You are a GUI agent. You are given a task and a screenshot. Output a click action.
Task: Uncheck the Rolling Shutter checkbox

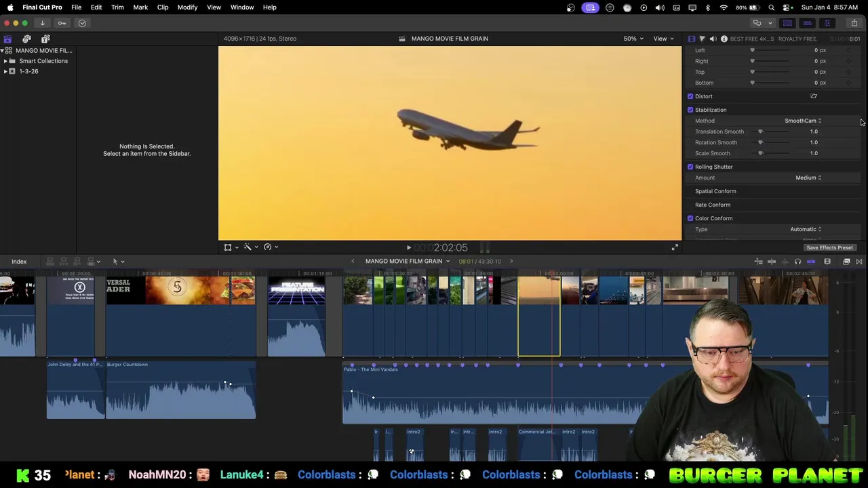coord(690,167)
